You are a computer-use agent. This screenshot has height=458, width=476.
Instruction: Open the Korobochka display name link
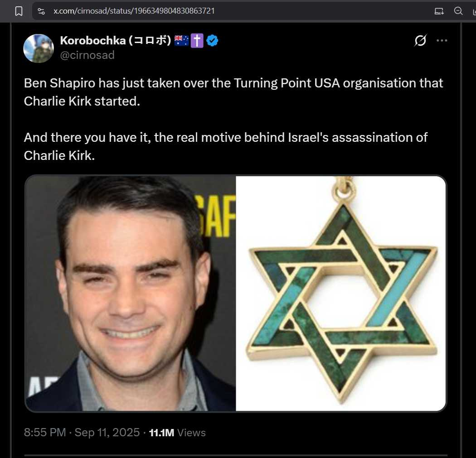click(x=115, y=40)
